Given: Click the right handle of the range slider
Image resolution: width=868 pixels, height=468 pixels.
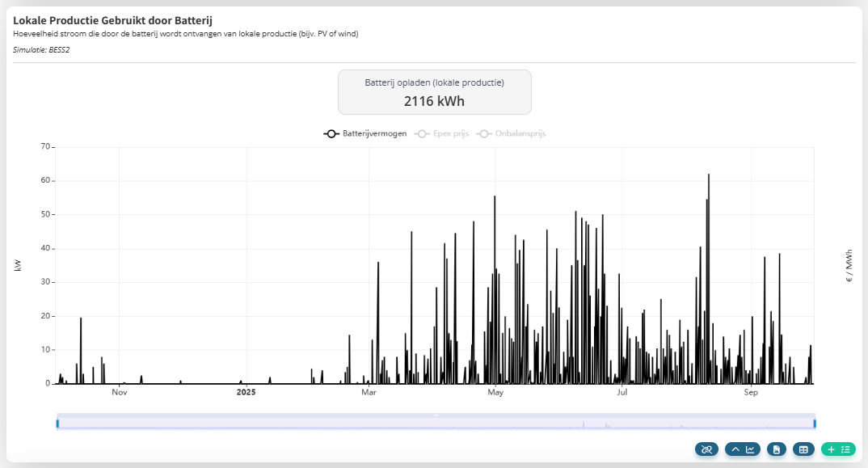Looking at the screenshot, I should (814, 423).
